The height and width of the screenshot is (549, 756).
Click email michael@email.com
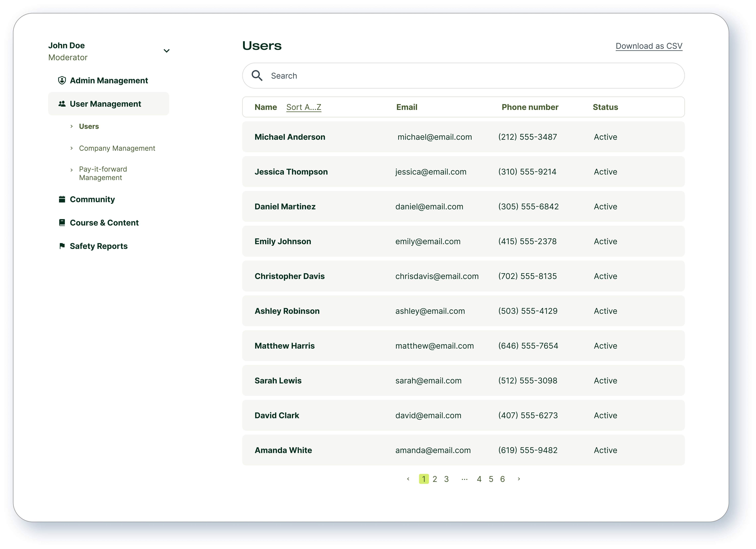pyautogui.click(x=435, y=137)
